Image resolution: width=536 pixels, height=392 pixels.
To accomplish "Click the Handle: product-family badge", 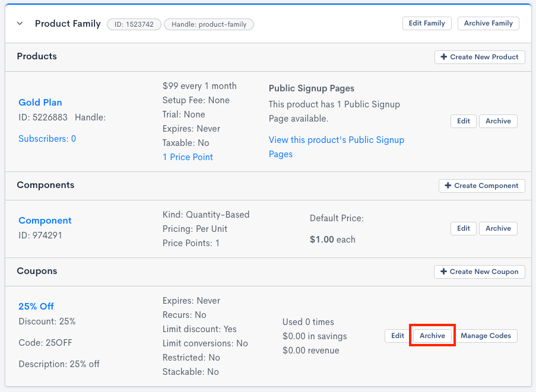I will click(x=209, y=24).
